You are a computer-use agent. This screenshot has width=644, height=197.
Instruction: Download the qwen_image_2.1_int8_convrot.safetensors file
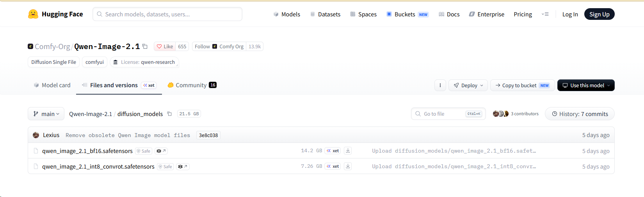(x=348, y=166)
